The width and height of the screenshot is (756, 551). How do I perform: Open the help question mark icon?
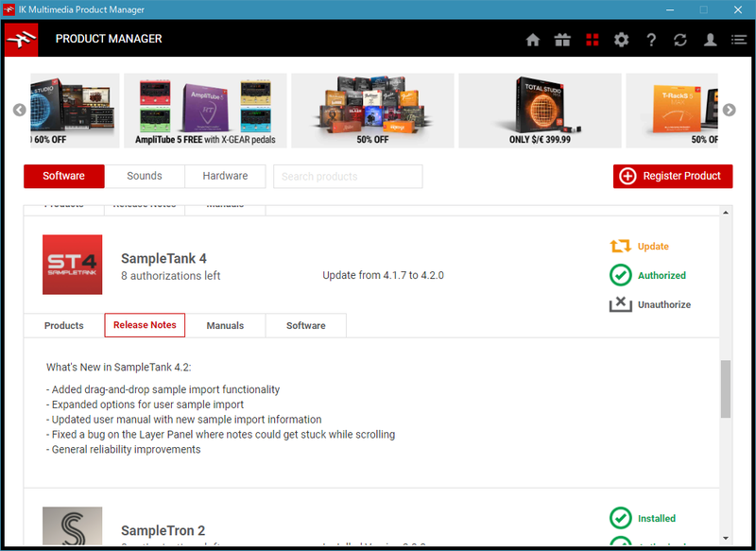[x=651, y=40]
